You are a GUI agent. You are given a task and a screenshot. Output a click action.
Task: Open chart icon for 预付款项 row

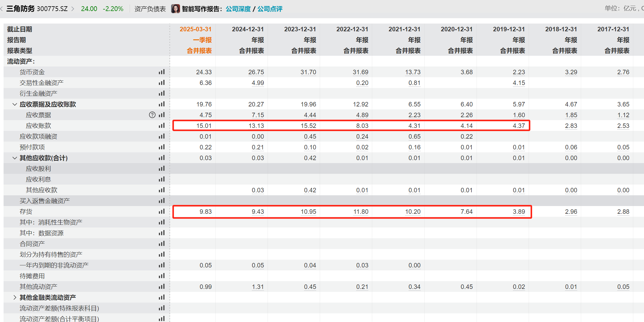(x=162, y=147)
